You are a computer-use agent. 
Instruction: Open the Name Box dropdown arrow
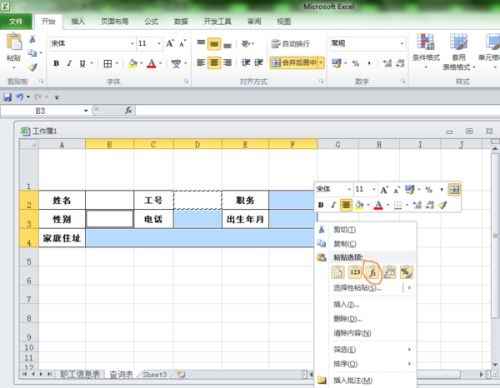[x=86, y=111]
